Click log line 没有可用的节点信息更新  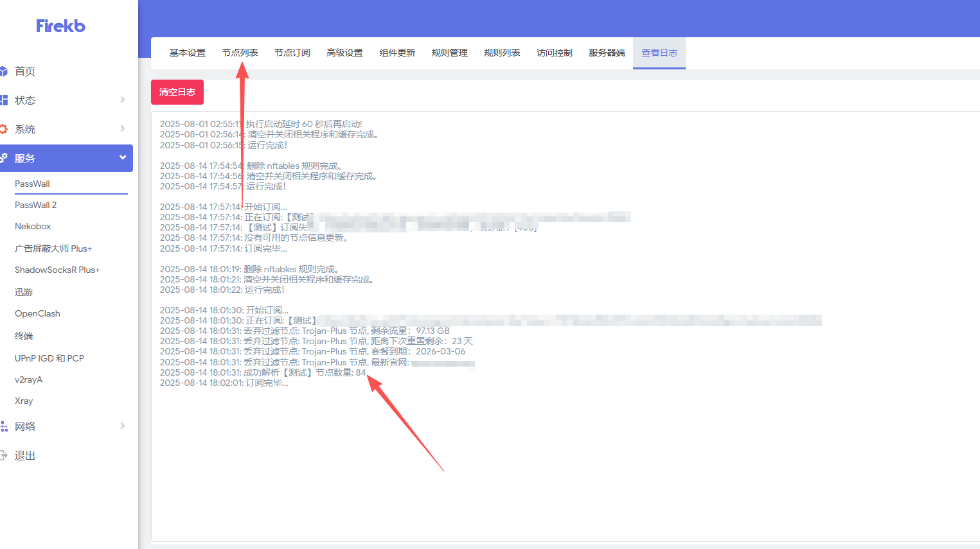[254, 238]
